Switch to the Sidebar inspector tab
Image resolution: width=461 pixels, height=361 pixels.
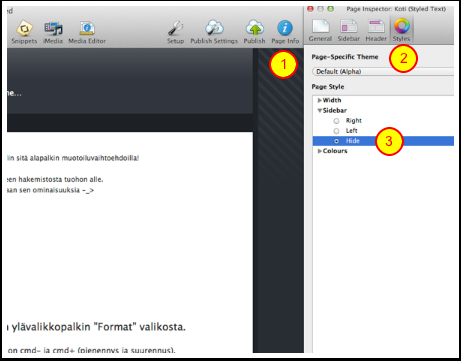349,30
